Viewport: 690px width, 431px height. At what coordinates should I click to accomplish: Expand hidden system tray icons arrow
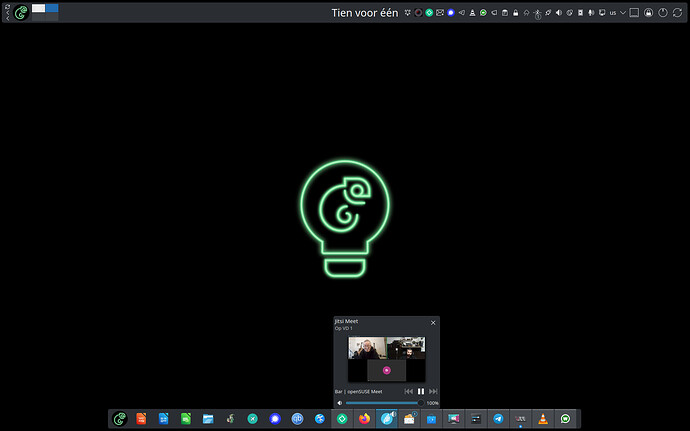click(623, 13)
